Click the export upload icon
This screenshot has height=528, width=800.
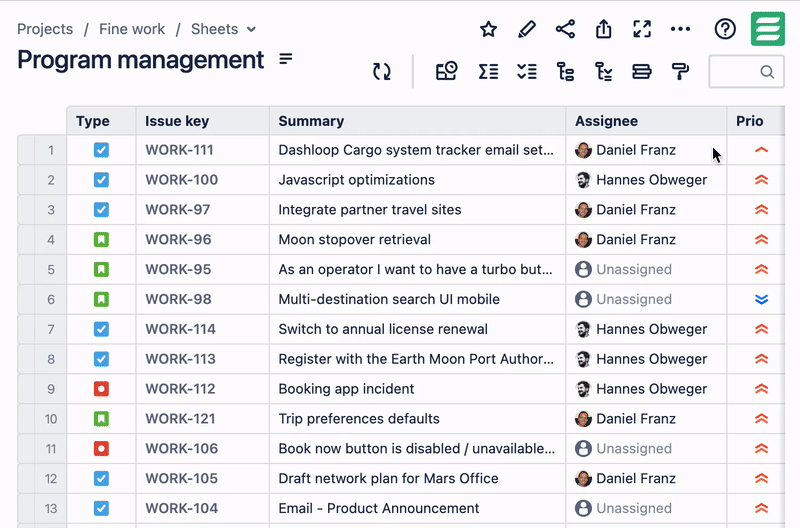[x=604, y=29]
